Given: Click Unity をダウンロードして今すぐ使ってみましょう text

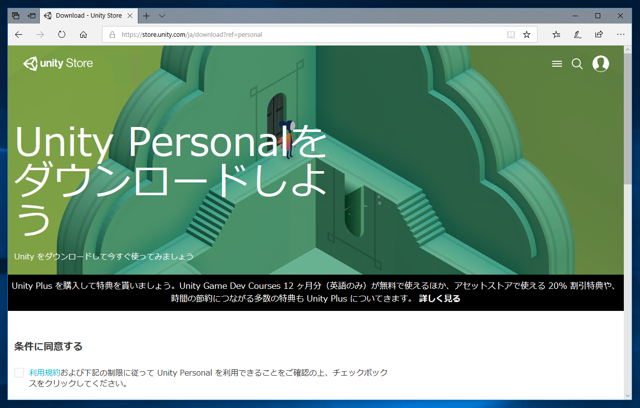Looking at the screenshot, I should [x=104, y=257].
